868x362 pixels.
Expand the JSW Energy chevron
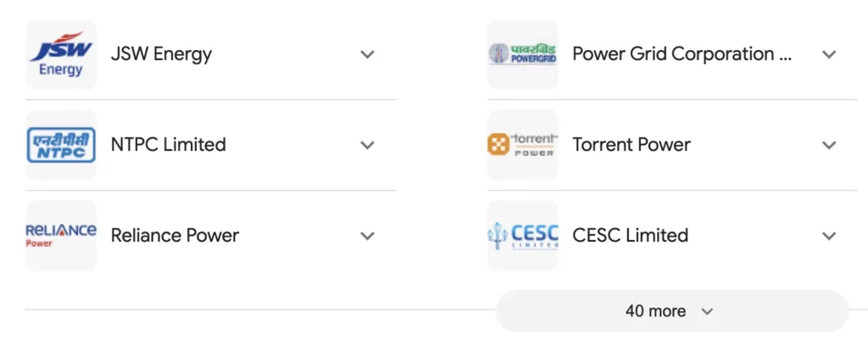[x=367, y=54]
